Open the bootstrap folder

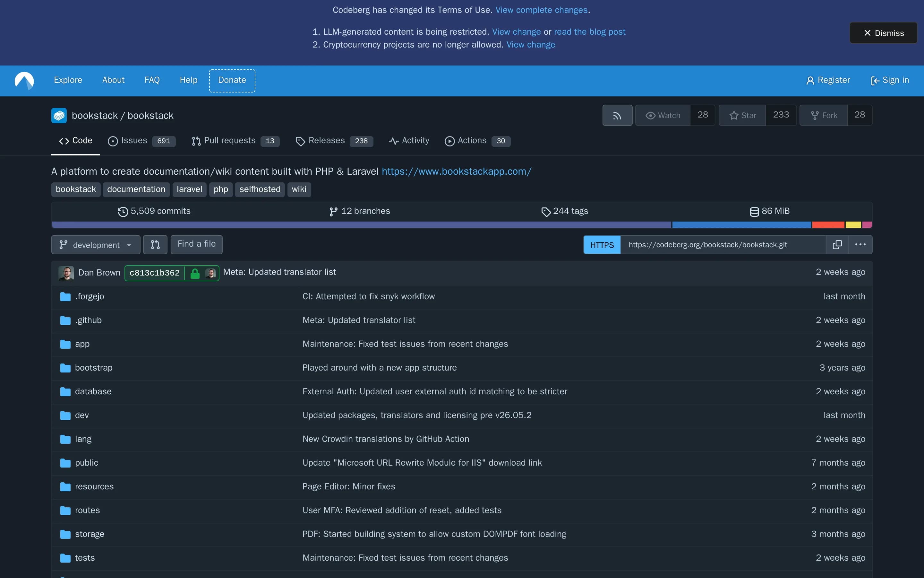click(94, 368)
